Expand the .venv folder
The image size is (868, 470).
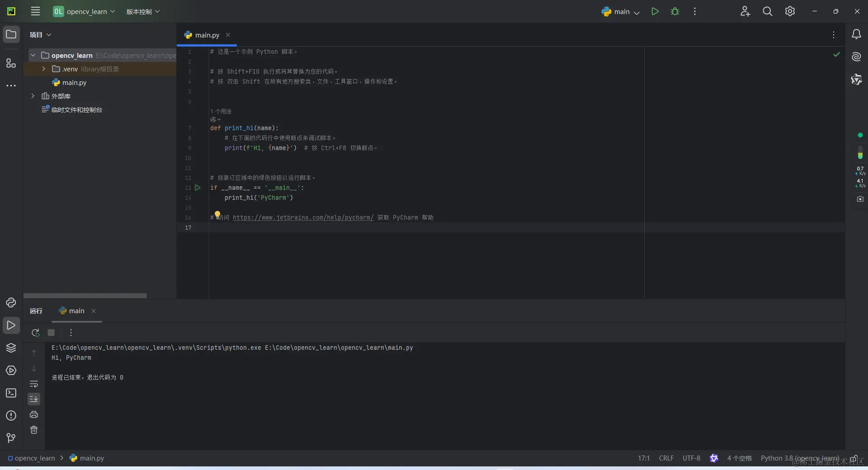[43, 69]
